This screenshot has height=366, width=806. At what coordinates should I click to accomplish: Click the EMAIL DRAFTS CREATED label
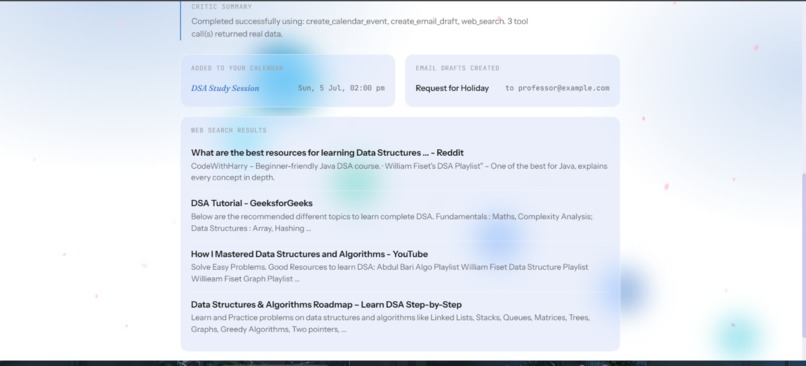(x=457, y=68)
